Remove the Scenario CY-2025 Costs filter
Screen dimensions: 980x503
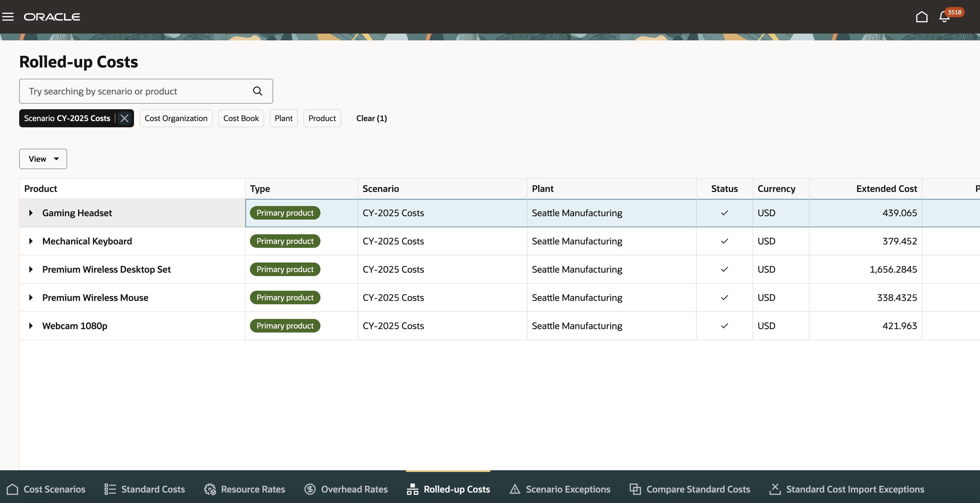pos(124,119)
